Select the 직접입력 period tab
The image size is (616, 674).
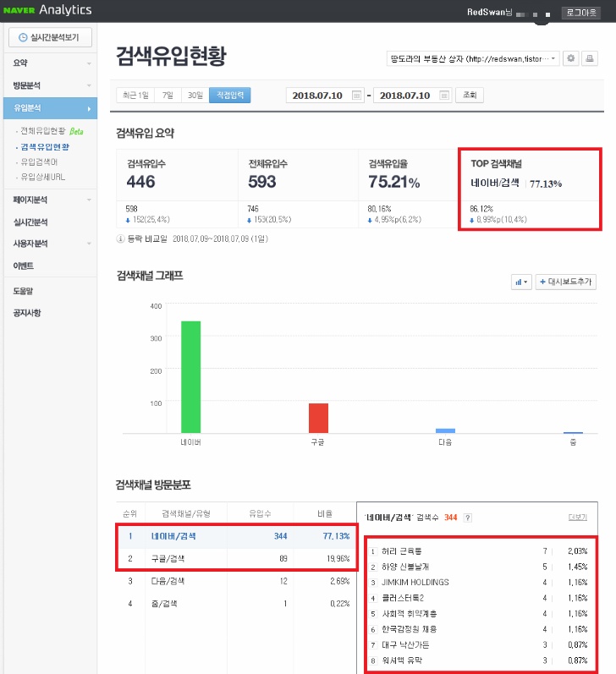(x=230, y=95)
